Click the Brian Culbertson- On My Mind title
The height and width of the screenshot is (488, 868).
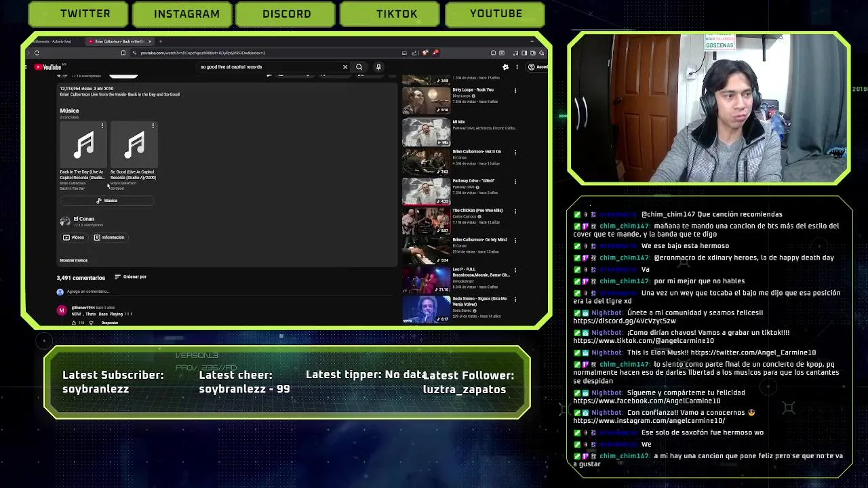coord(479,240)
